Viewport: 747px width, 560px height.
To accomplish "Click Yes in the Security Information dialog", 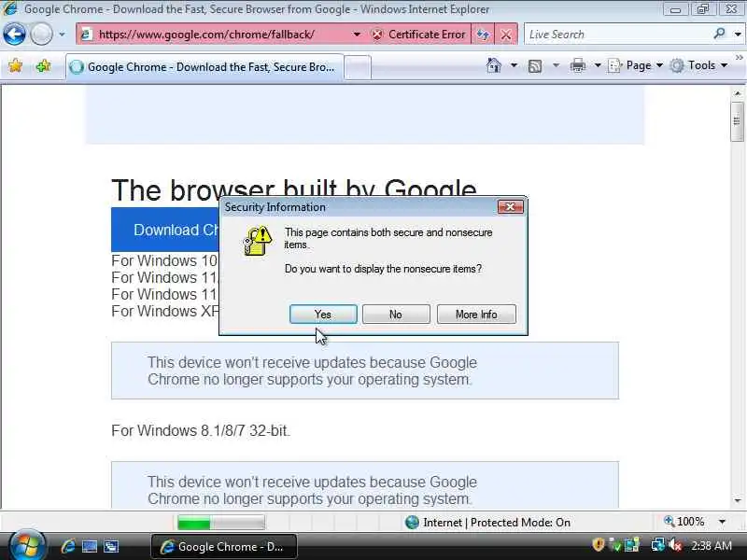I will click(323, 315).
